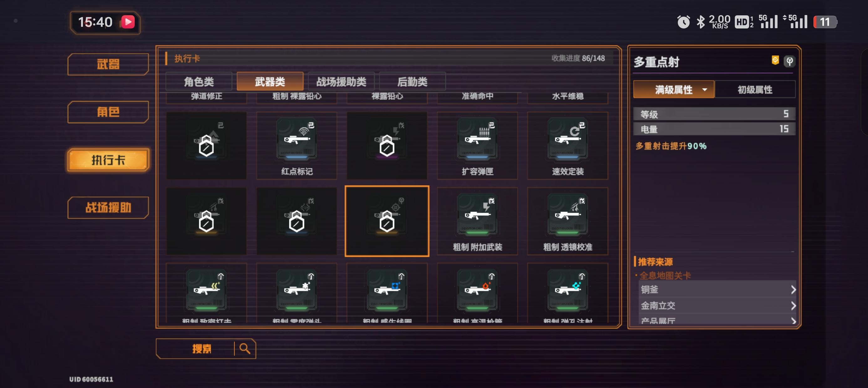Screen dimensions: 868x388
Task: Select the 红点标记 weapon card icon
Action: click(297, 139)
